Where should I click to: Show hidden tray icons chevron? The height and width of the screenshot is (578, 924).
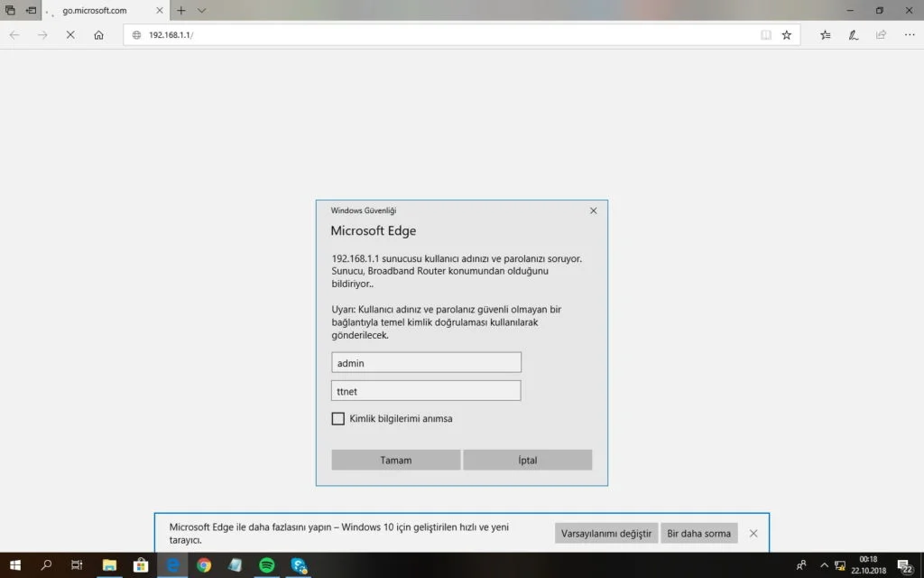tap(824, 565)
